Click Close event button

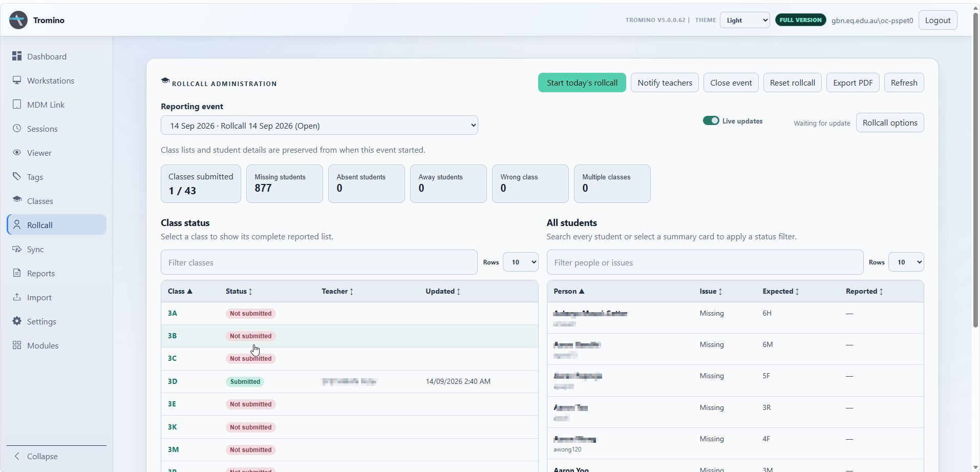731,83
